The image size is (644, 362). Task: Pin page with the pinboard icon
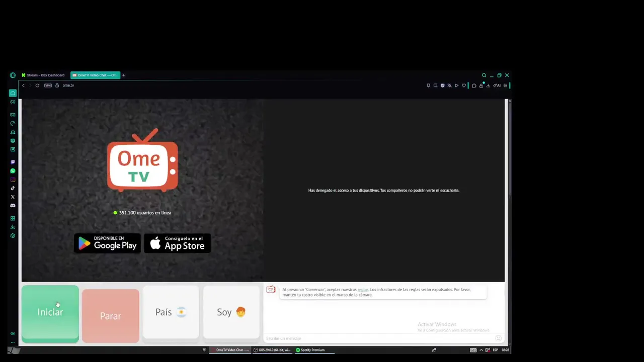[428, 85]
